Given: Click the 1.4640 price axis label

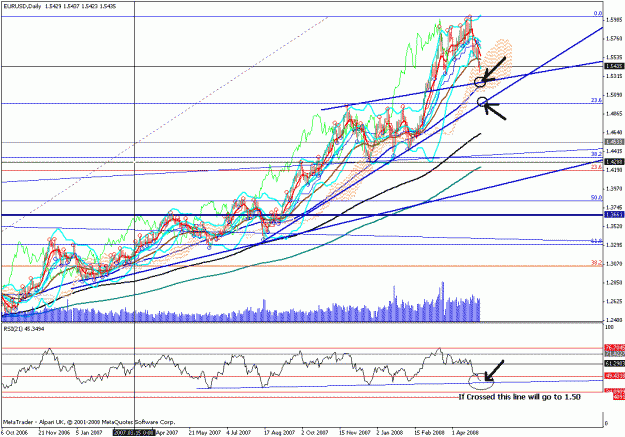Looking at the screenshot, I should click(614, 132).
